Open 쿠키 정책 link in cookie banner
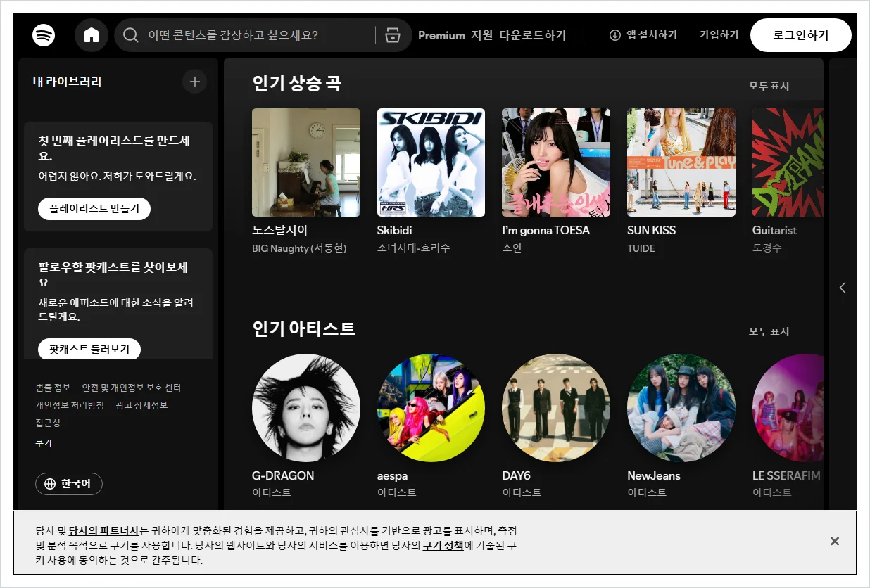 [443, 545]
